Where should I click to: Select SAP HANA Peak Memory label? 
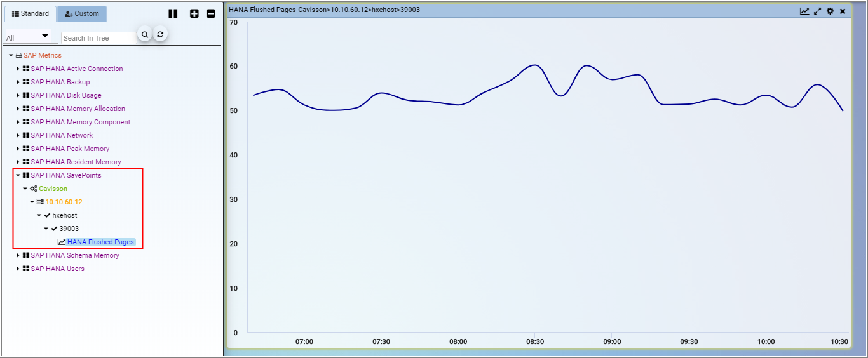[x=70, y=149]
